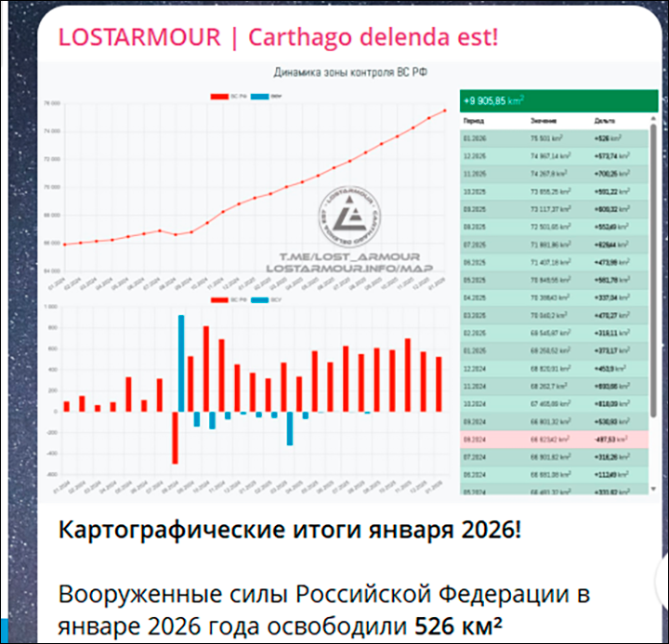Image resolution: width=669 pixels, height=644 pixels.
Task: Click scrollbar up arrow in data table
Action: 653,119
